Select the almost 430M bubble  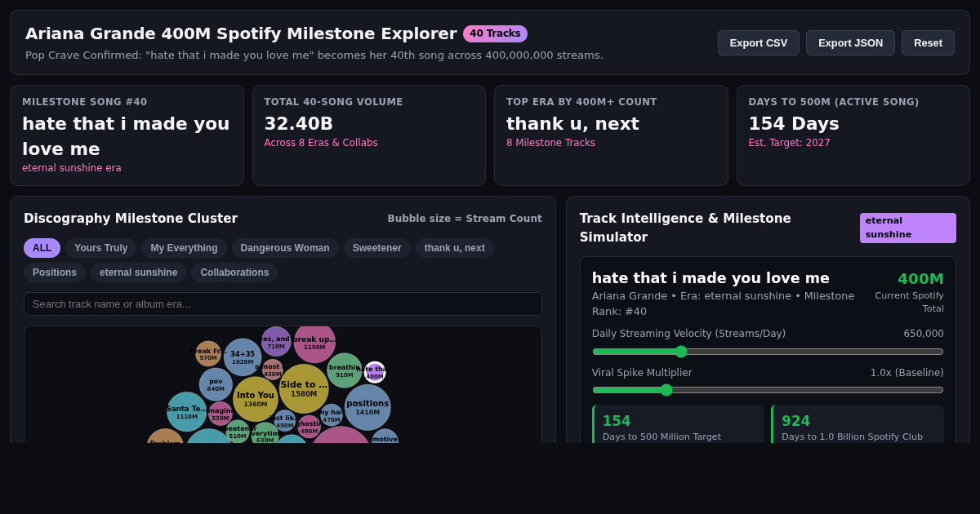pos(273,370)
